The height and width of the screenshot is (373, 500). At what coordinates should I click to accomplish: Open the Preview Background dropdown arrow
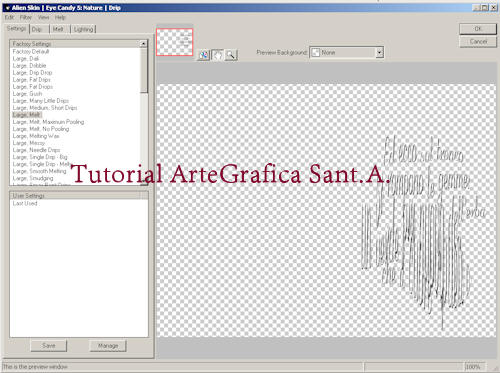point(379,52)
